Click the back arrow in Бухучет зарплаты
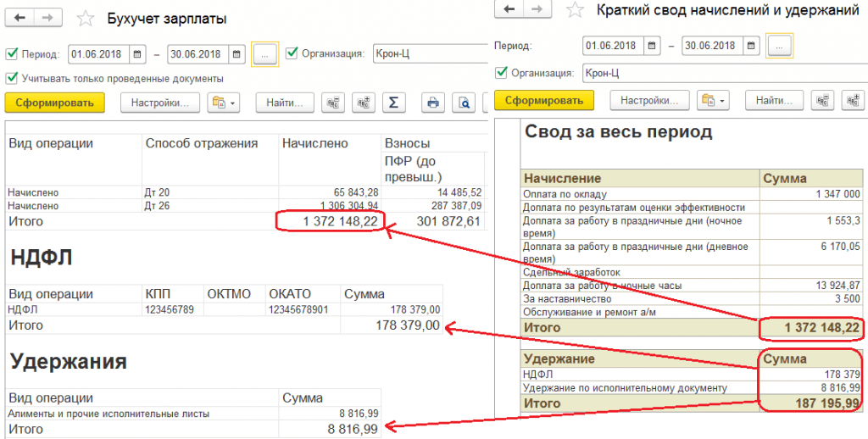 pos(21,18)
